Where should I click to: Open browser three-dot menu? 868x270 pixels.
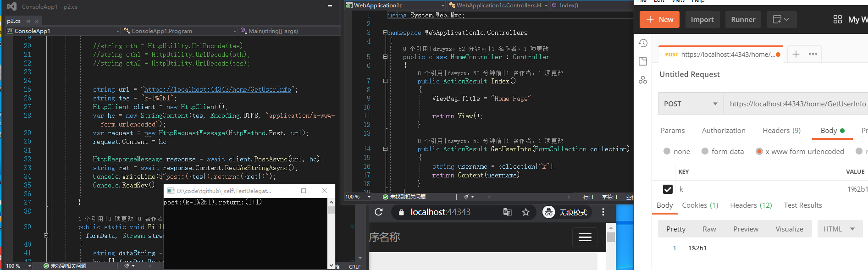pyautogui.click(x=603, y=212)
